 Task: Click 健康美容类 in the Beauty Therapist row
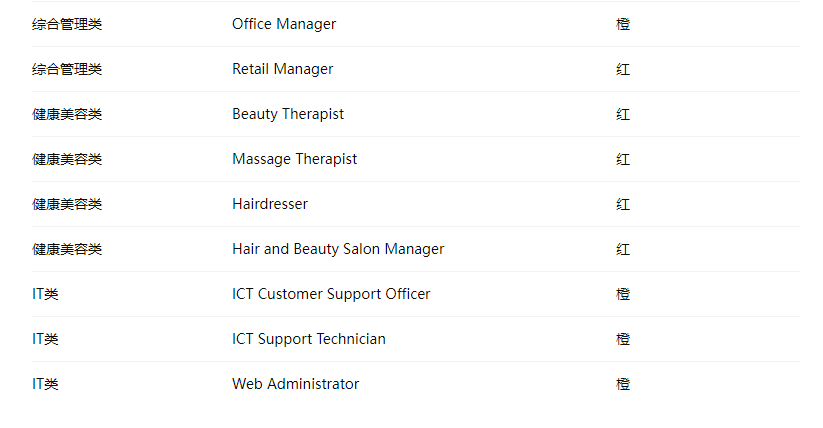[x=67, y=114]
